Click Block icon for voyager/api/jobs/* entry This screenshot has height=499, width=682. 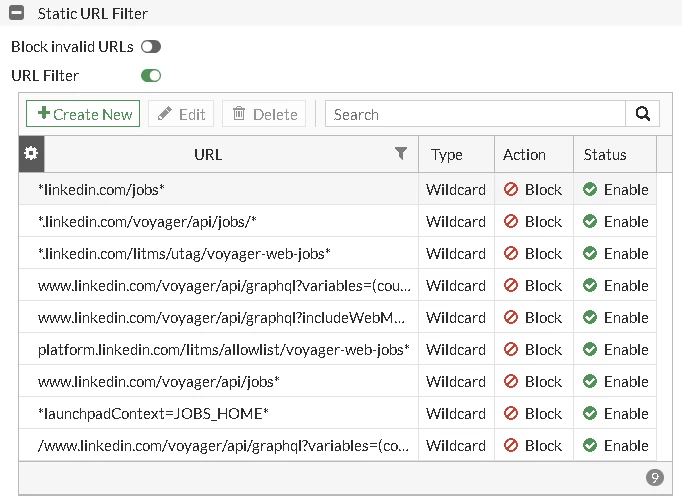point(511,221)
